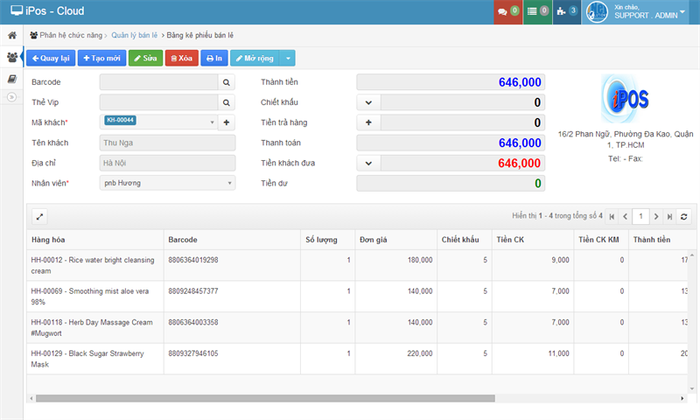This screenshot has width=700, height=420.
Task: Add new customer with plus button
Action: point(226,122)
